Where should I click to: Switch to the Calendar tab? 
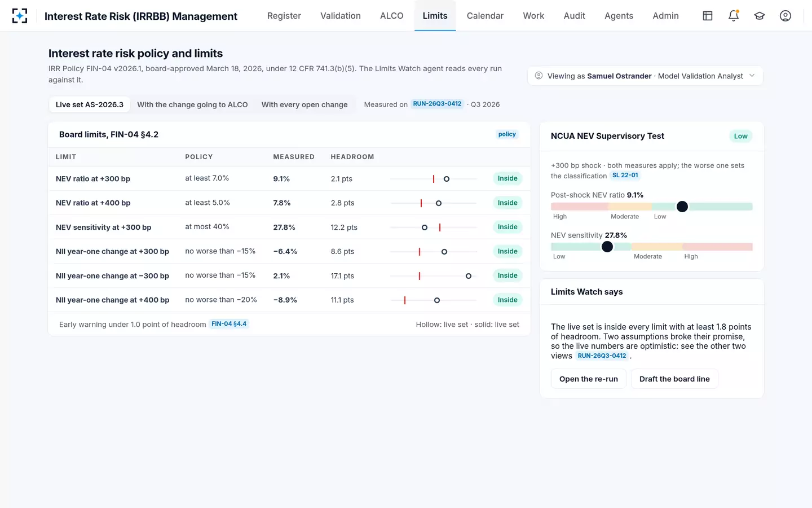point(485,16)
